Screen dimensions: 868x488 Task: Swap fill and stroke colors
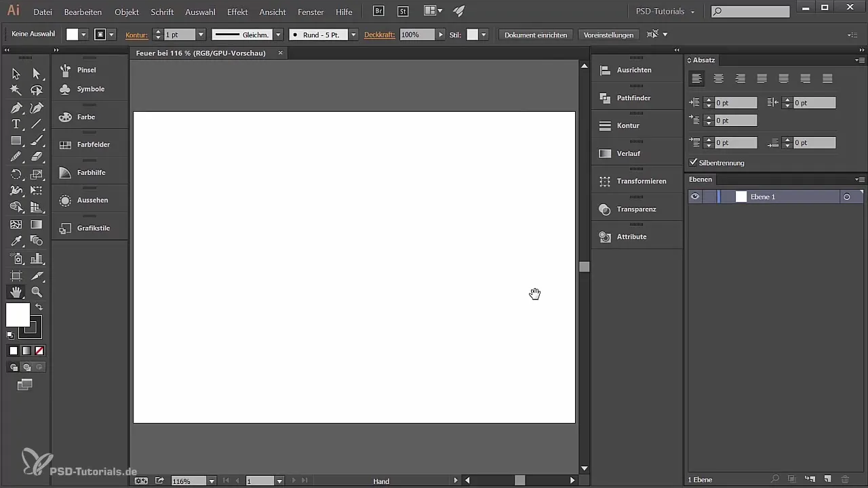[x=39, y=308]
